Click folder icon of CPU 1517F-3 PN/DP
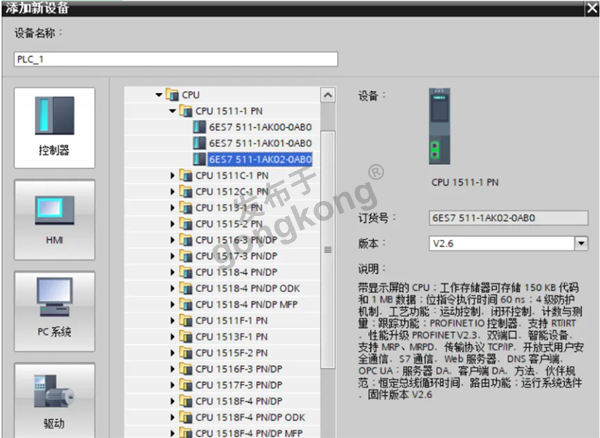This screenshot has width=600, height=438. coord(186,385)
